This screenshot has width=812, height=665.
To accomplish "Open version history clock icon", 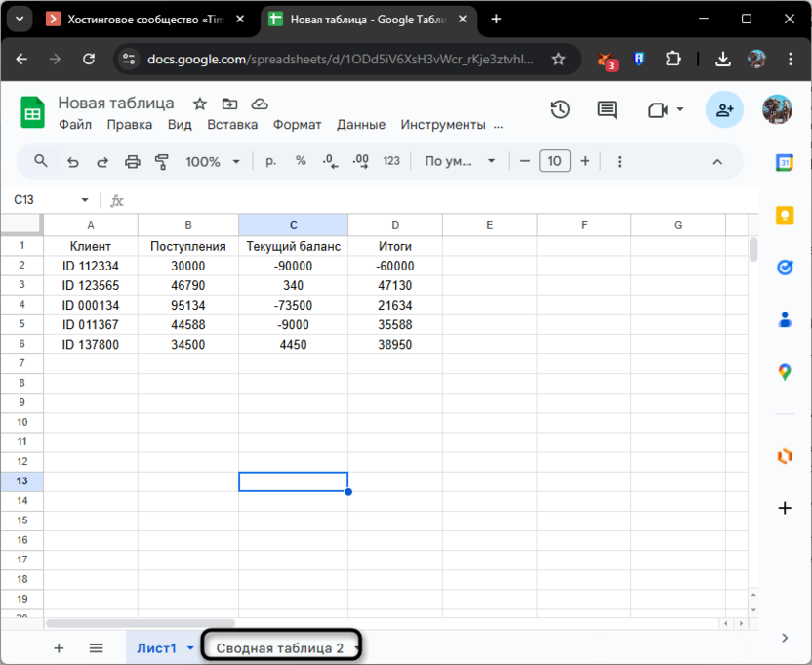I will click(560, 110).
